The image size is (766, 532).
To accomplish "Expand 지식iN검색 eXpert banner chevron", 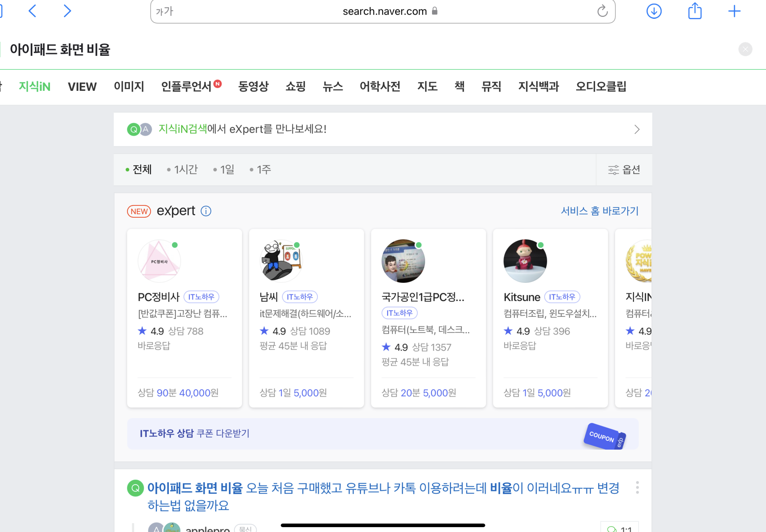I will pyautogui.click(x=636, y=129).
